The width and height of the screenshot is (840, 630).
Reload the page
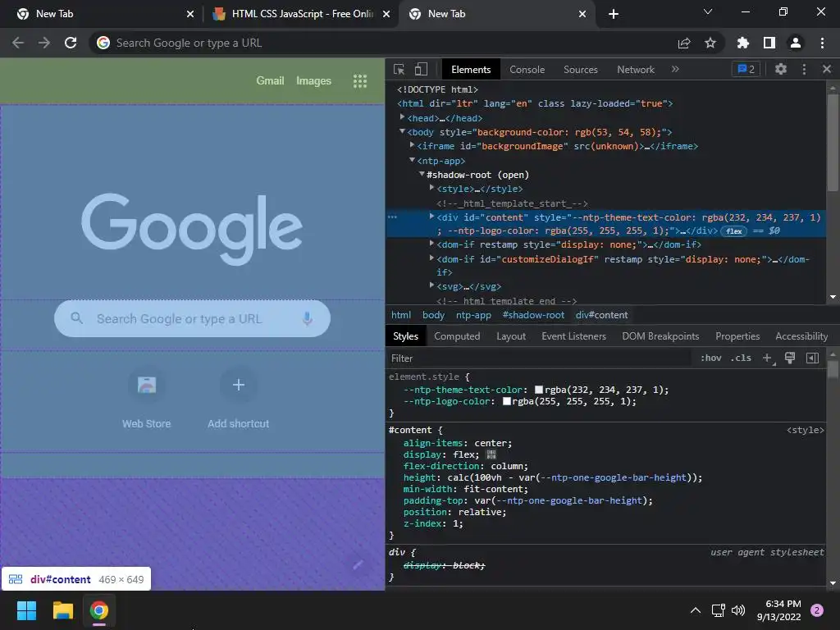(71, 43)
